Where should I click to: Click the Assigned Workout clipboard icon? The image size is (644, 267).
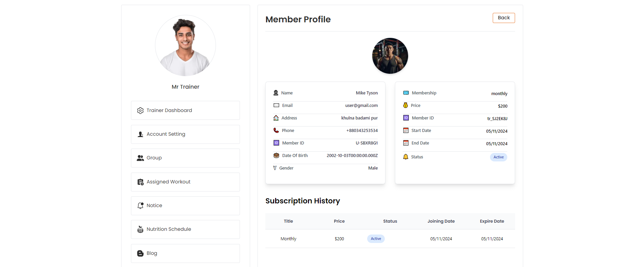click(140, 182)
